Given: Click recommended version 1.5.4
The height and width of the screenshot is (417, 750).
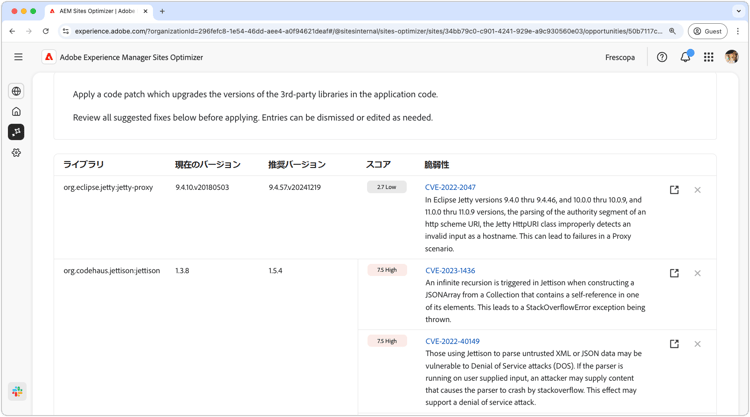Looking at the screenshot, I should tap(276, 270).
